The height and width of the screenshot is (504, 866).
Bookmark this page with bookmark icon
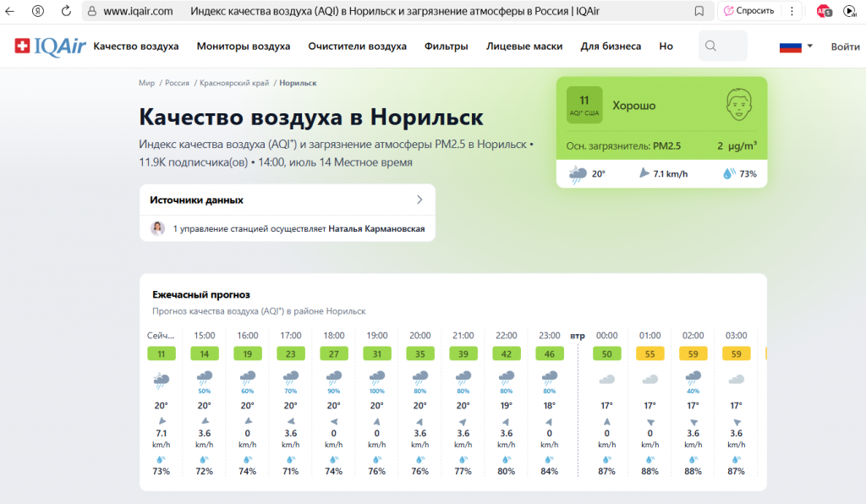(x=699, y=11)
